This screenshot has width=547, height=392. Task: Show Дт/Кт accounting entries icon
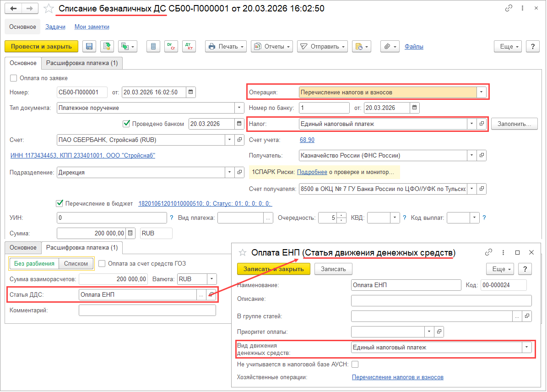point(189,46)
